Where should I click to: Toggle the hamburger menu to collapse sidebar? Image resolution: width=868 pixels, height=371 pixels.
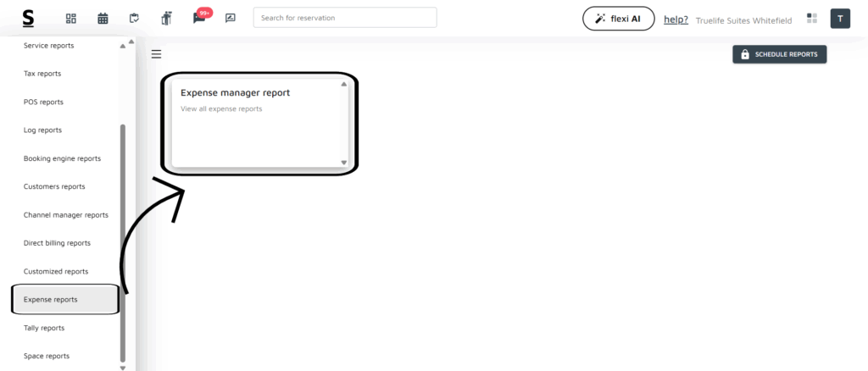point(156,54)
